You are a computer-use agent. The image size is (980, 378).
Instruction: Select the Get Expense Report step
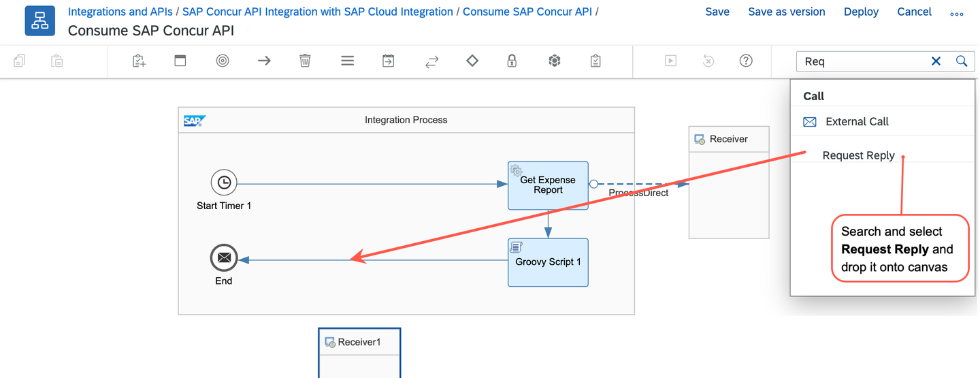pos(548,185)
